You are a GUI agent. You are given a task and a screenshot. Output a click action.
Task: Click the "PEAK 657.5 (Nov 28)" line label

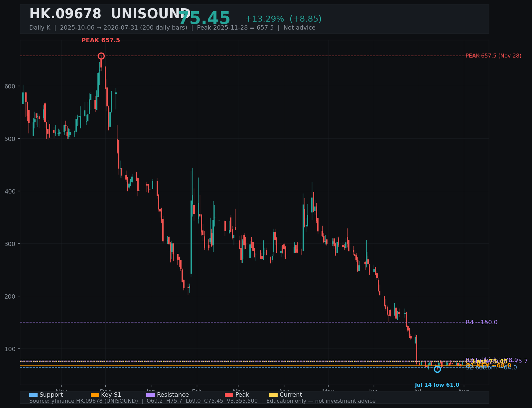coord(493,56)
